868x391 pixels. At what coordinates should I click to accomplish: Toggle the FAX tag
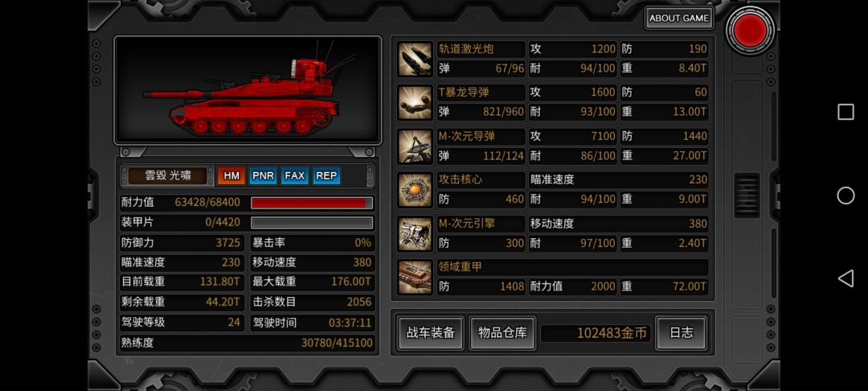[x=294, y=176]
